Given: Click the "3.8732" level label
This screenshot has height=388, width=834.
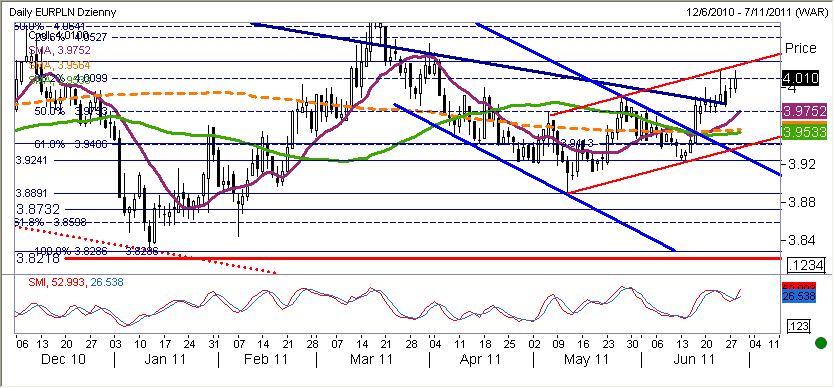Looking at the screenshot, I should [x=37, y=209].
